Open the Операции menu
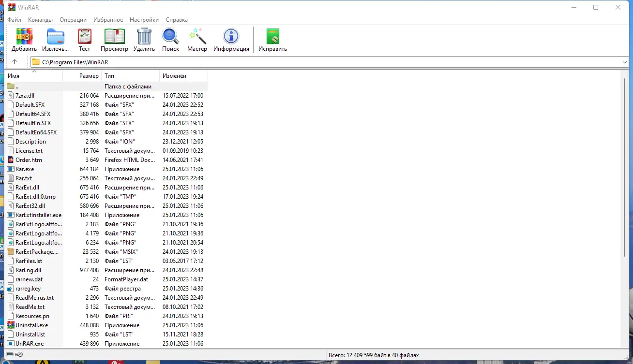This screenshot has height=364, width=633. [73, 20]
